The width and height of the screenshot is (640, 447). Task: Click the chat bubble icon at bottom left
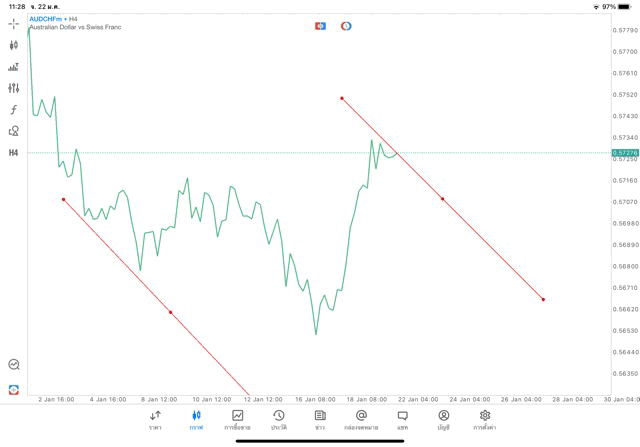pos(13,365)
